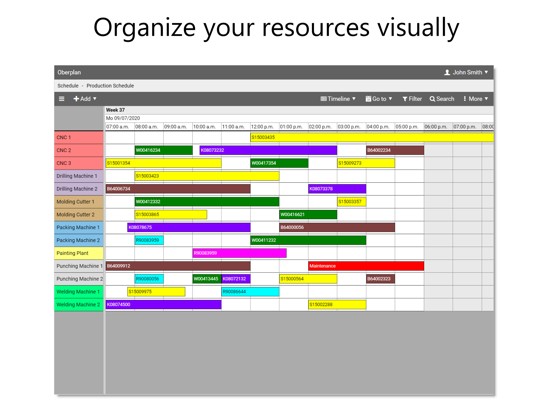The height and width of the screenshot is (414, 552).
Task: Click the Search button
Action: (x=442, y=99)
